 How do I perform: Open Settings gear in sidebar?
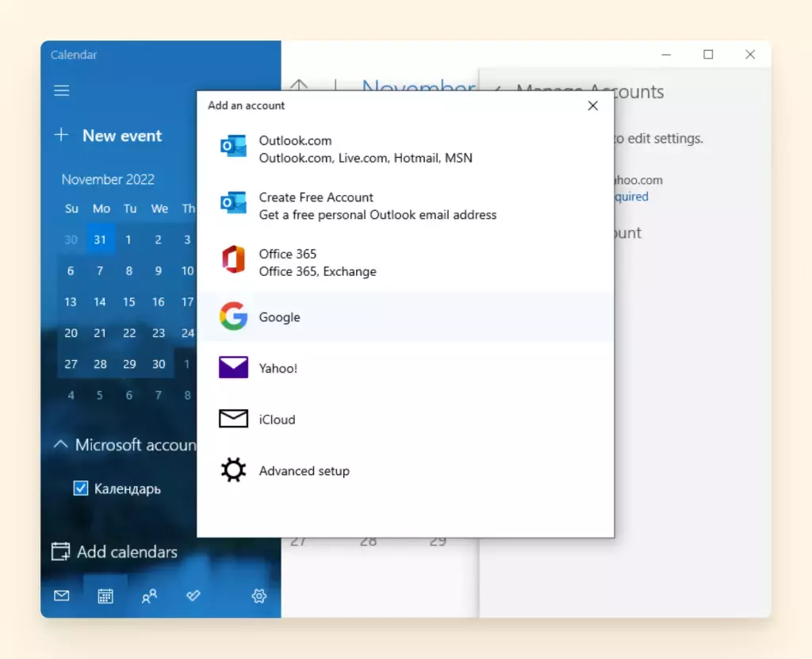259,596
